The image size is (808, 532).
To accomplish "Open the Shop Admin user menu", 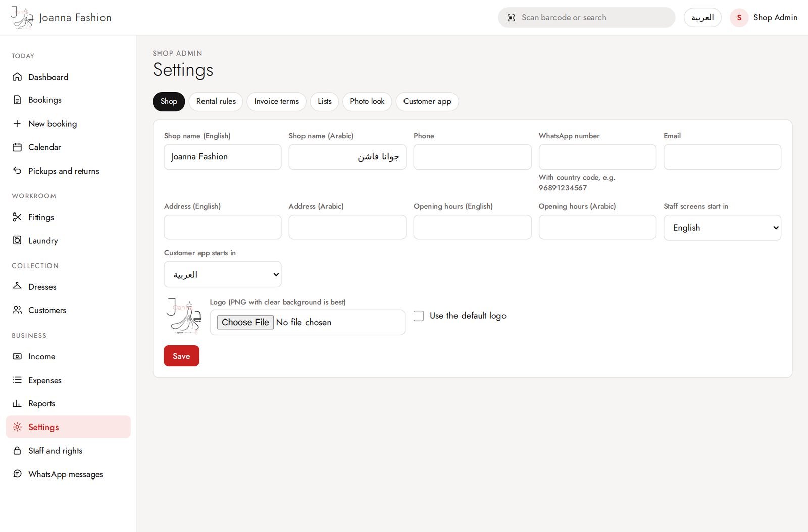I will [764, 18].
